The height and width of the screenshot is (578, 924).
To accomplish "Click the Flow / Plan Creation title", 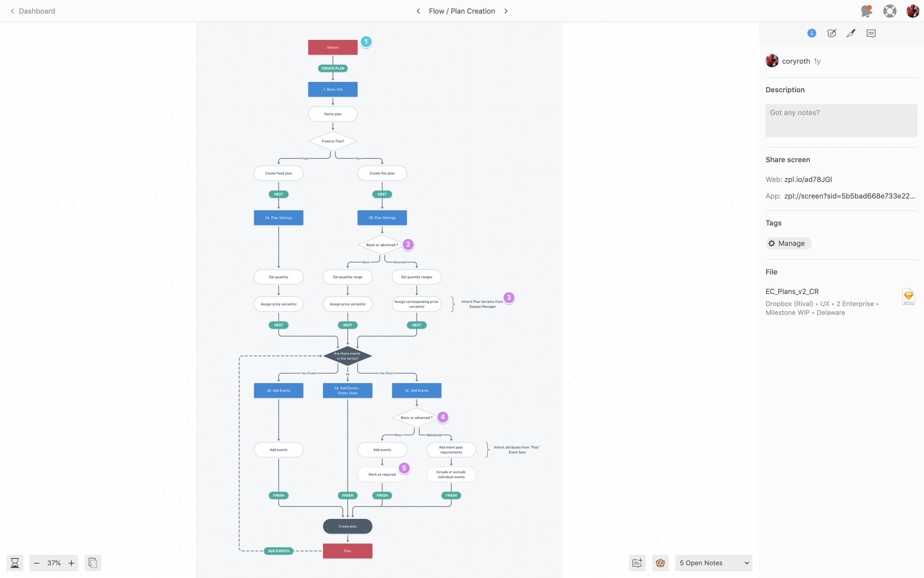I will pyautogui.click(x=462, y=11).
